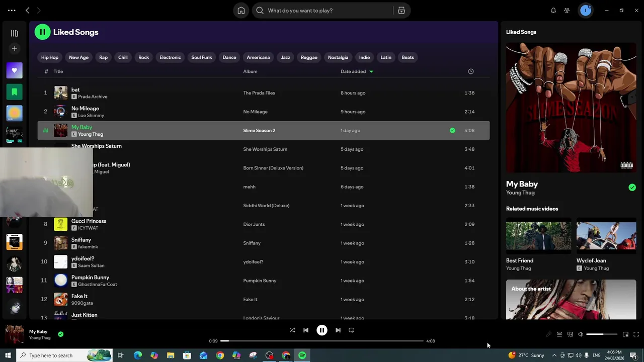Toggle the lyrics microphone icon

pos(548,334)
